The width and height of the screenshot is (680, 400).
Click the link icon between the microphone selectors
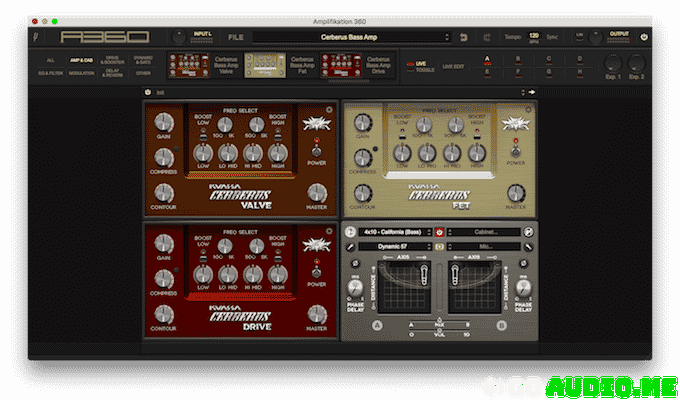tap(437, 246)
